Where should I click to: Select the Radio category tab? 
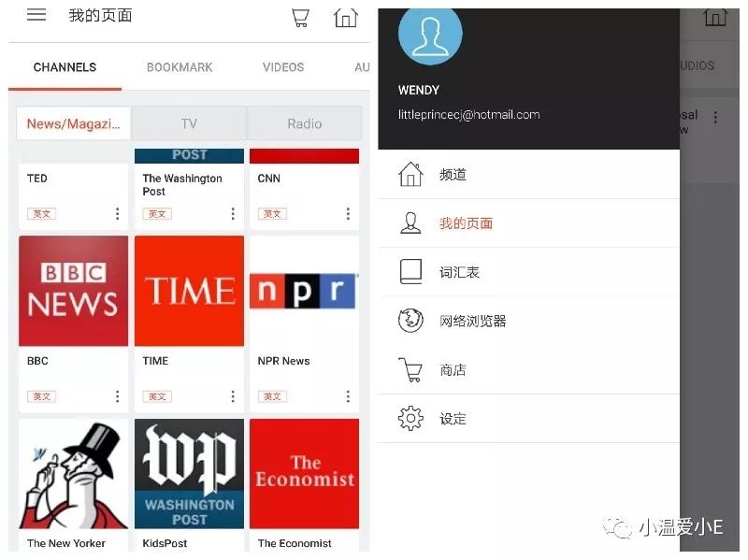click(305, 123)
